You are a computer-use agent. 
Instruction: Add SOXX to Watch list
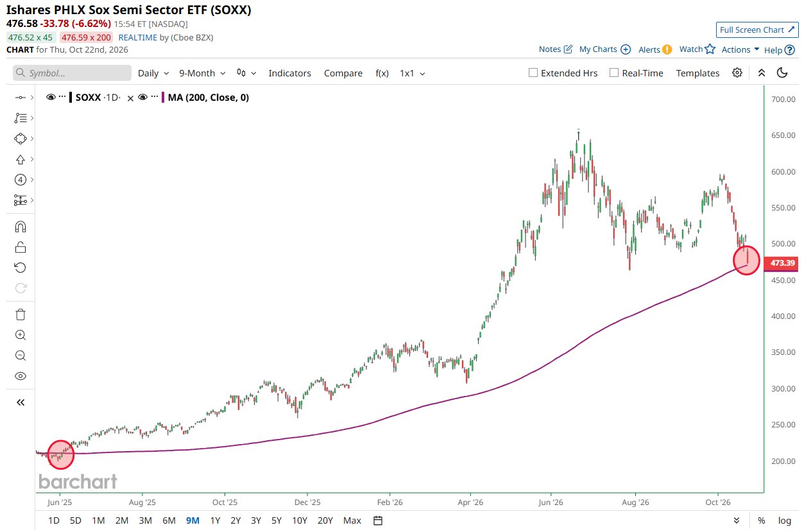[697, 49]
